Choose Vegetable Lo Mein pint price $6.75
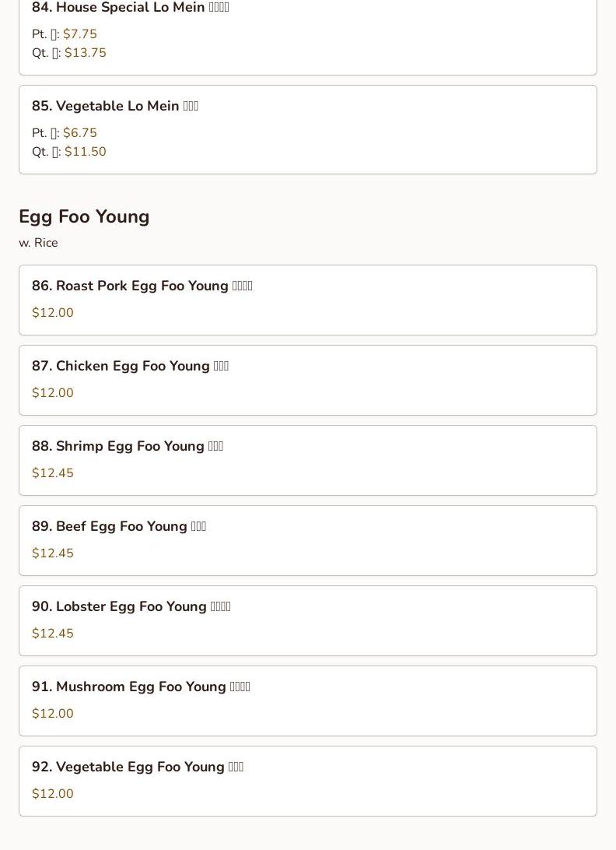Screen dimensions: 616x850 coord(79,133)
